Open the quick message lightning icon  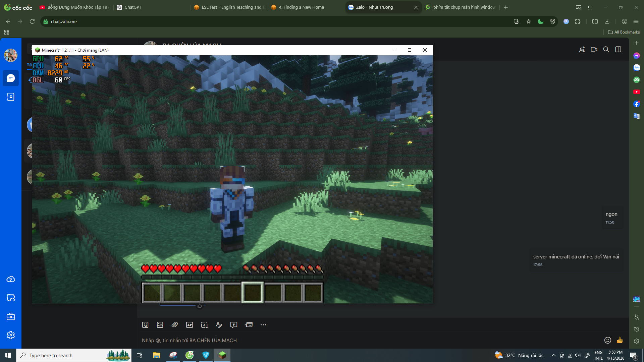pyautogui.click(x=234, y=325)
